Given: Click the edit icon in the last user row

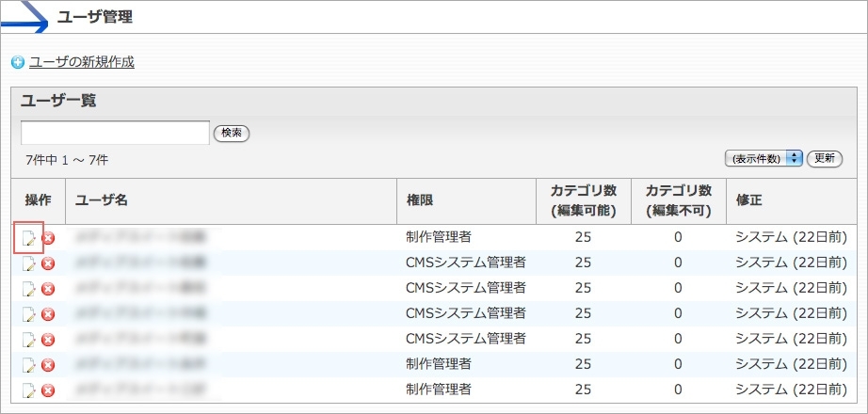Looking at the screenshot, I should (29, 390).
